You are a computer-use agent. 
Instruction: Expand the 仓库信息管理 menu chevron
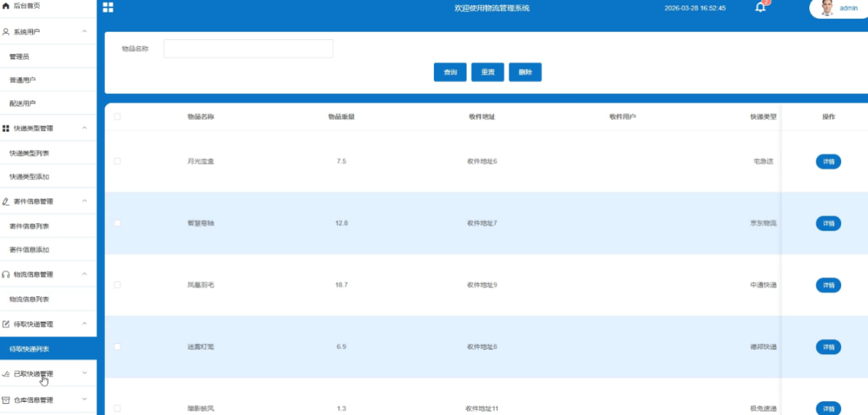click(84, 400)
